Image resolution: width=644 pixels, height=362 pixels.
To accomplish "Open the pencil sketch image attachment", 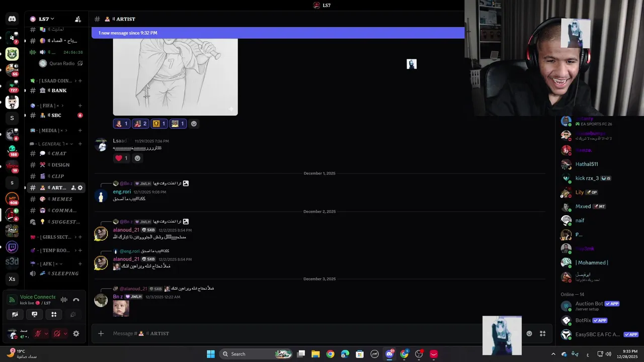I will (175, 77).
